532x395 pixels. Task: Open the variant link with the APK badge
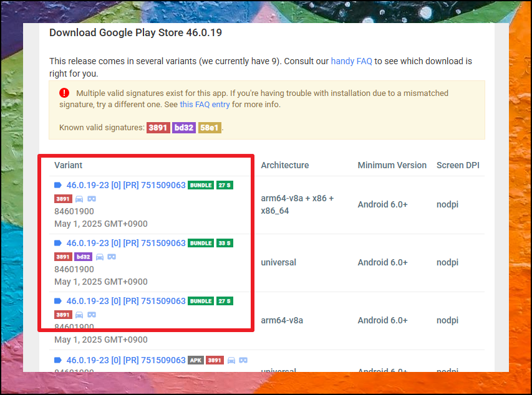(126, 360)
